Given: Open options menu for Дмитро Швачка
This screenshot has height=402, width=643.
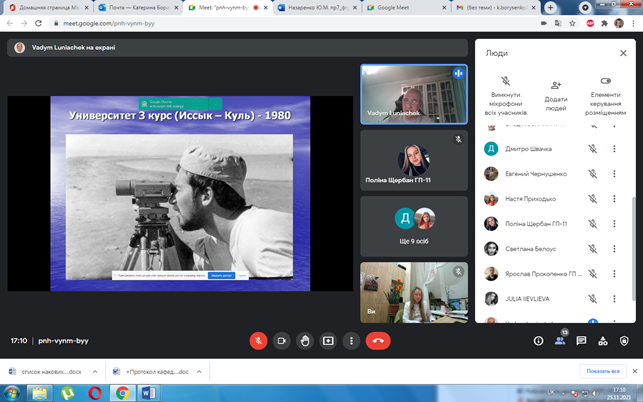Looking at the screenshot, I should tap(614, 149).
